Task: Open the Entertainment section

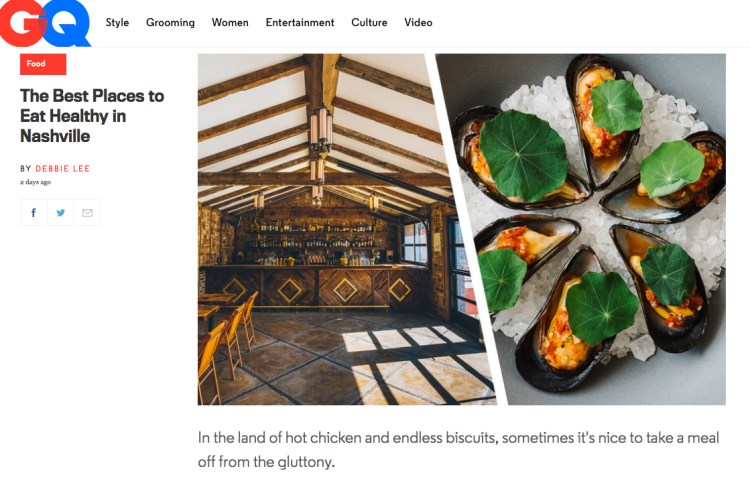Action: (x=300, y=22)
